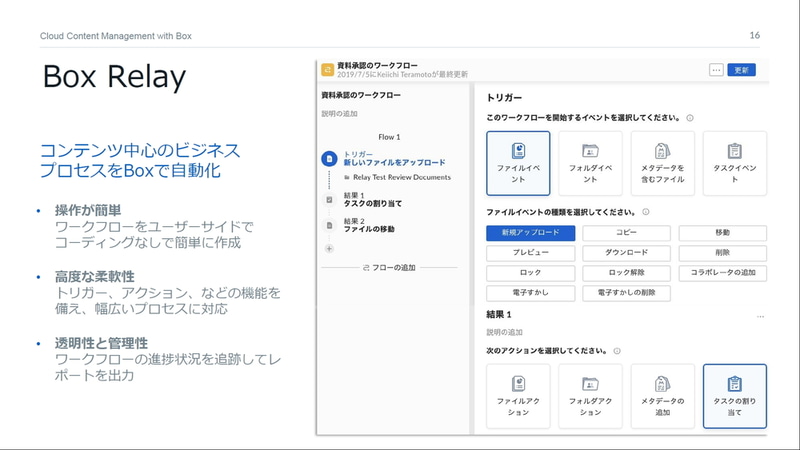The width and height of the screenshot is (800, 450).
Task: Click the header last-updated text with Keiichi Teramoto
Action: point(402,74)
